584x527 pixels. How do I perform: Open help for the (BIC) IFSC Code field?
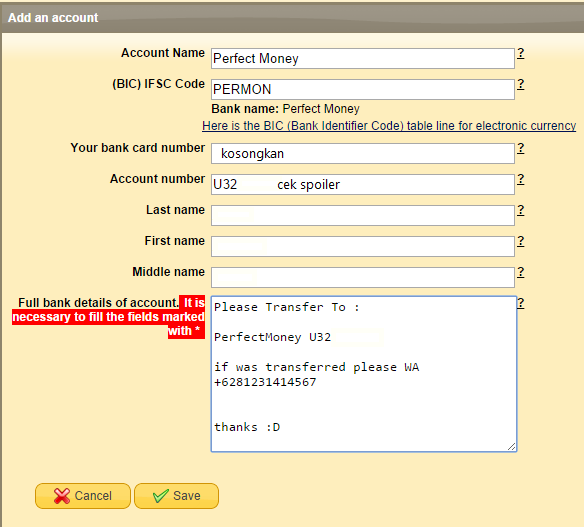521,84
